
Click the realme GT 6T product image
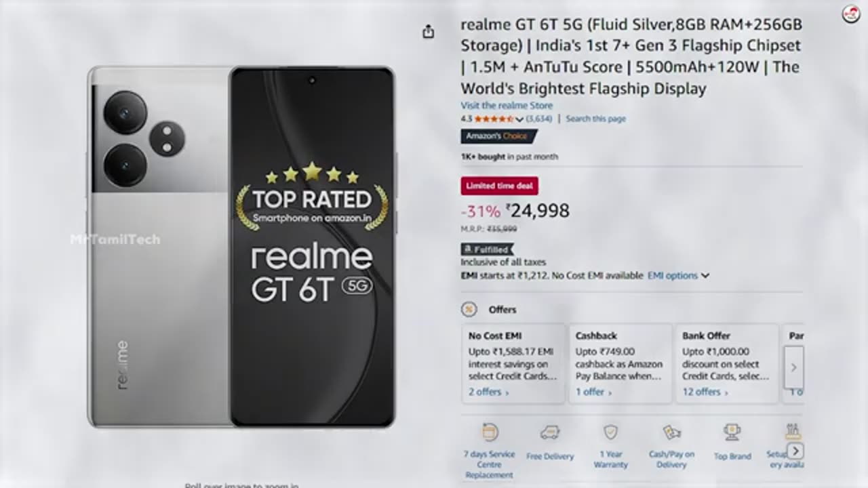point(241,247)
